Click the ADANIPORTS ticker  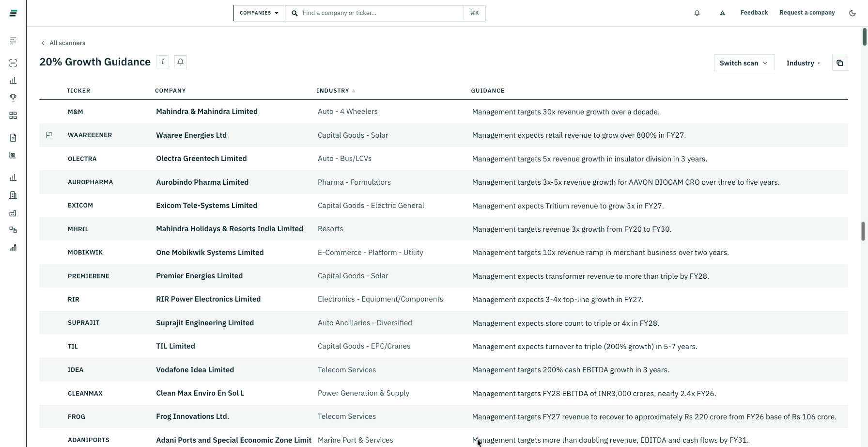point(89,440)
